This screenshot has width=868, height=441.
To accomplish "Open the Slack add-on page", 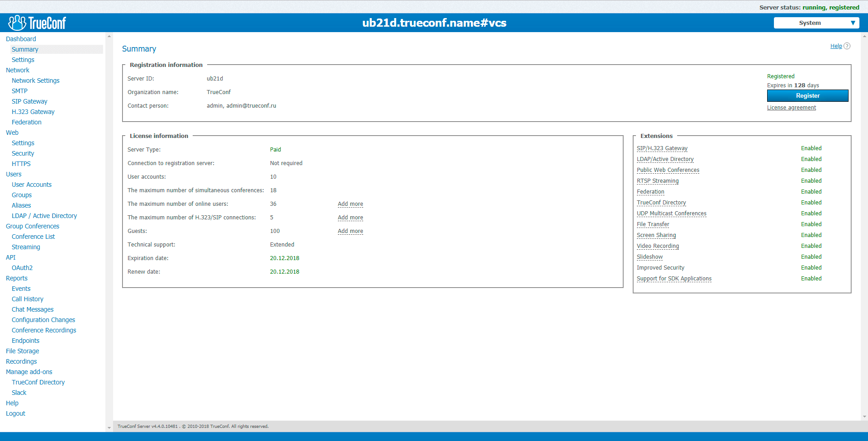I will [19, 392].
